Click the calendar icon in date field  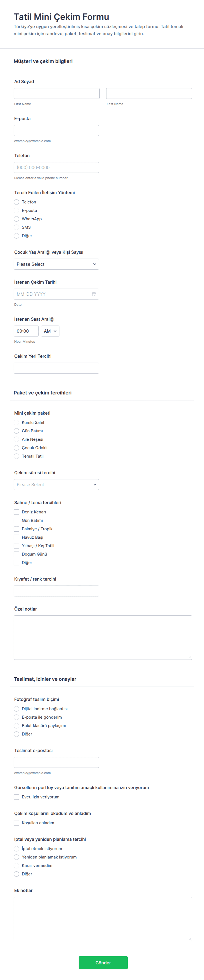coord(94,294)
